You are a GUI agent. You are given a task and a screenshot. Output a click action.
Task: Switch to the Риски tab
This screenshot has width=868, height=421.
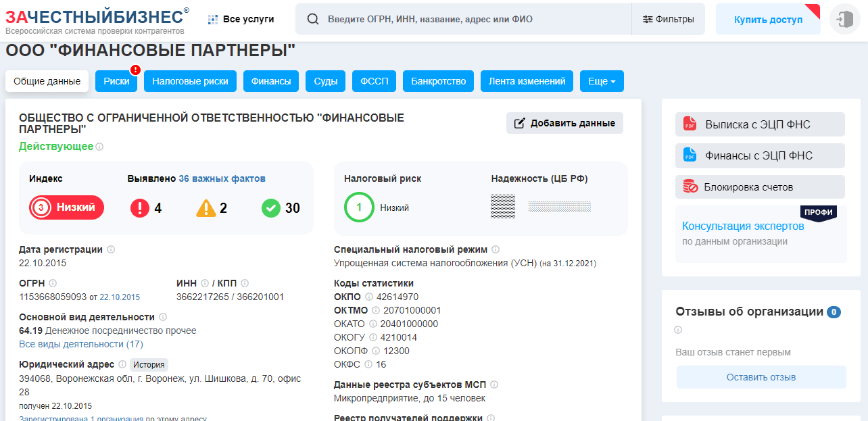click(x=116, y=81)
